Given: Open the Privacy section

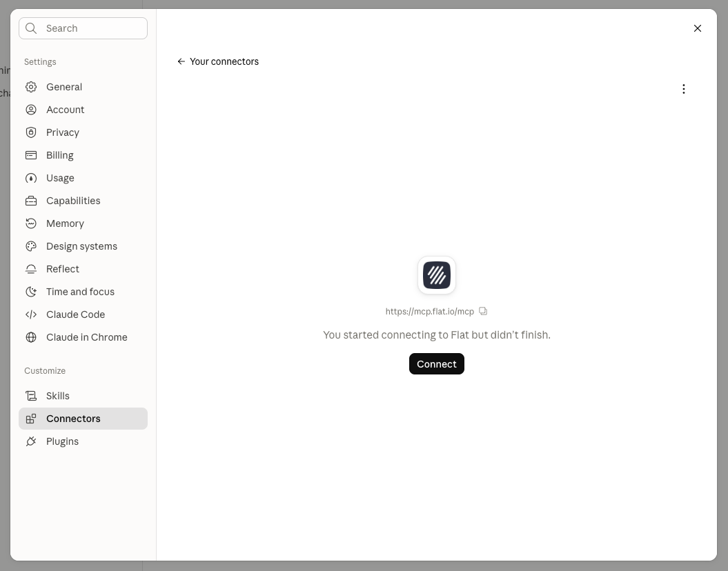Looking at the screenshot, I should [83, 132].
